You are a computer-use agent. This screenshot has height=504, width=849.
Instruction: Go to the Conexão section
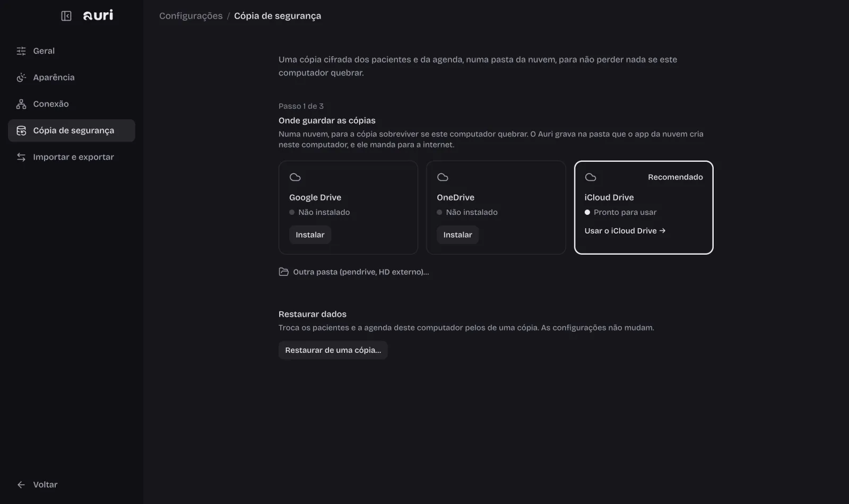[72, 104]
